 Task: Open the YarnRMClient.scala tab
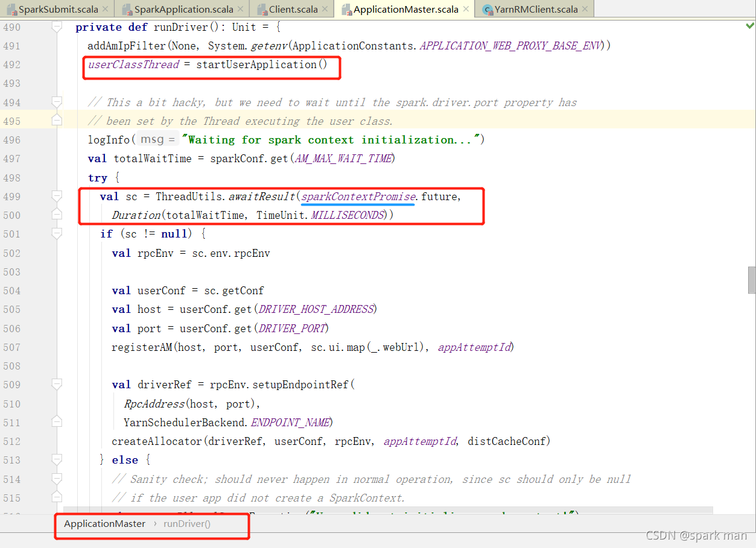click(x=535, y=9)
